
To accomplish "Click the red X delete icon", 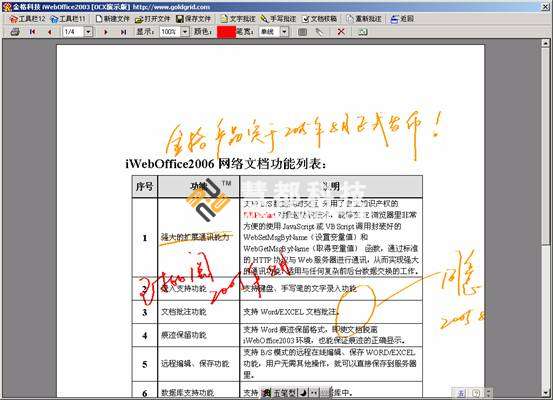I will [x=341, y=32].
